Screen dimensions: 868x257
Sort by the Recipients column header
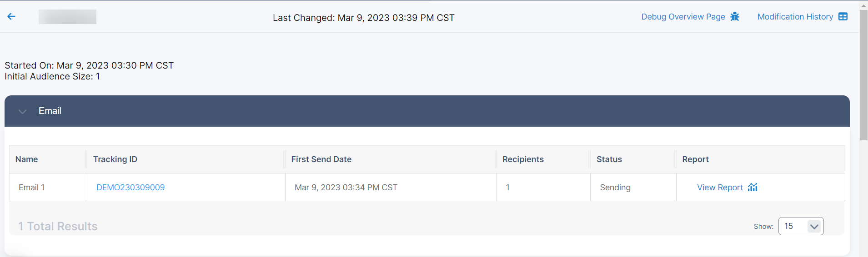(x=523, y=159)
